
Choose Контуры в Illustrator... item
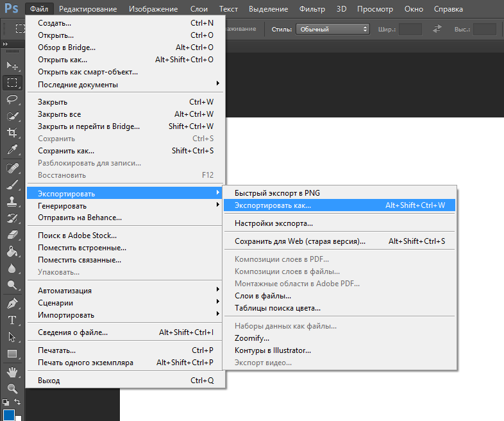(339, 350)
